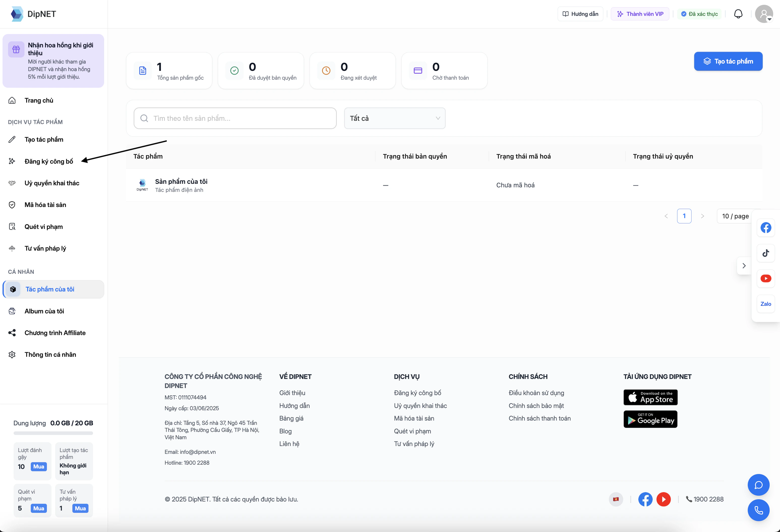Click footer phone number 1900 2288
The width and height of the screenshot is (780, 532).
[704, 499]
